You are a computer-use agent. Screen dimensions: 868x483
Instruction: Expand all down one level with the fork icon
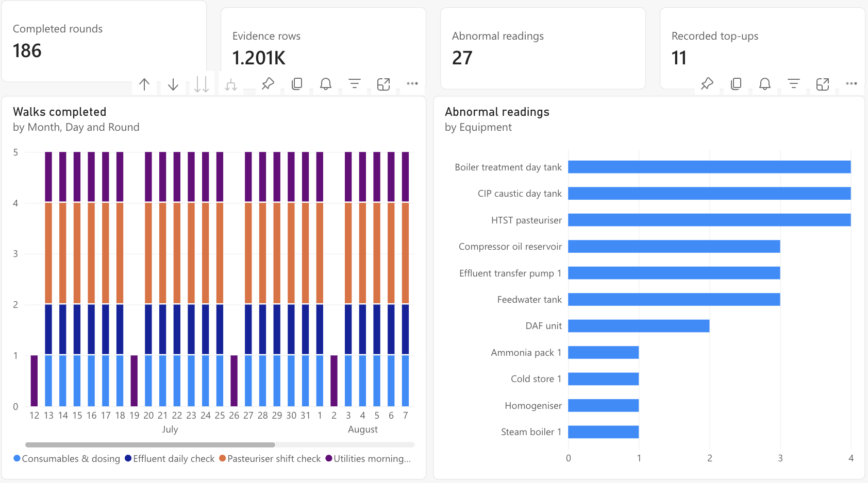[x=231, y=84]
